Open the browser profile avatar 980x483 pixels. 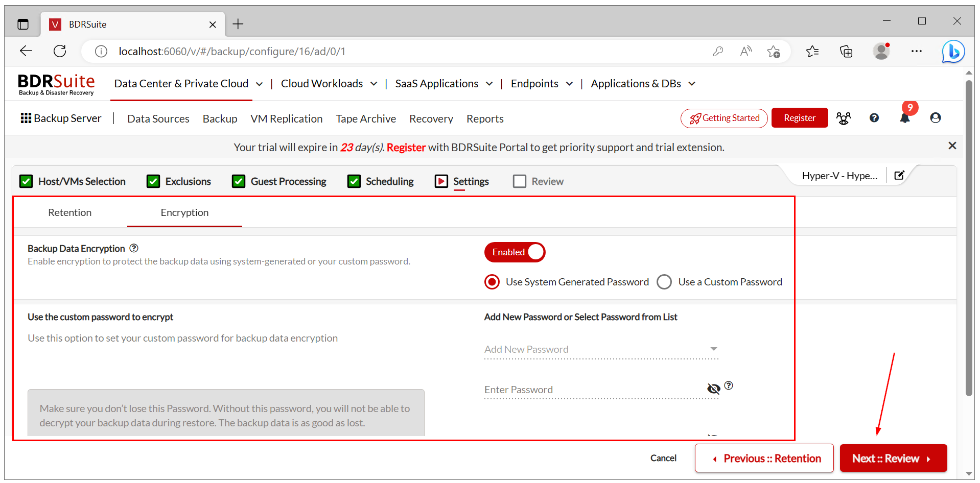pyautogui.click(x=881, y=51)
